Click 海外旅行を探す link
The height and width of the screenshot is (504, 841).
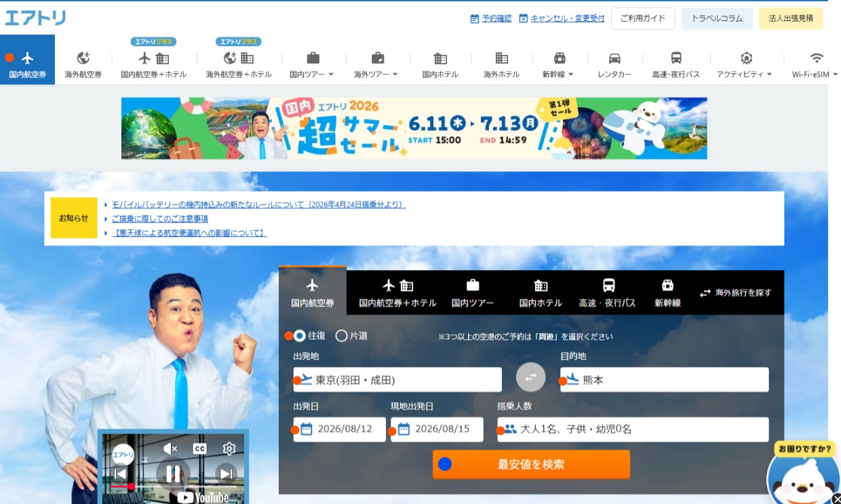(x=736, y=293)
